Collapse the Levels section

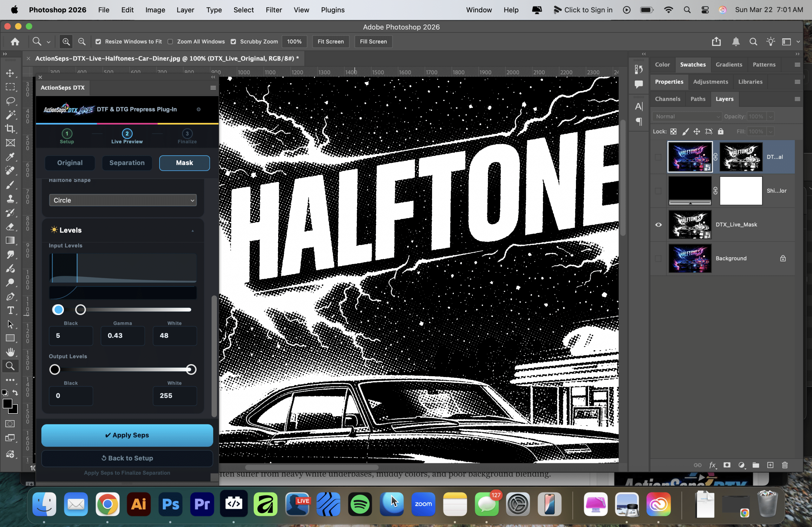193,230
